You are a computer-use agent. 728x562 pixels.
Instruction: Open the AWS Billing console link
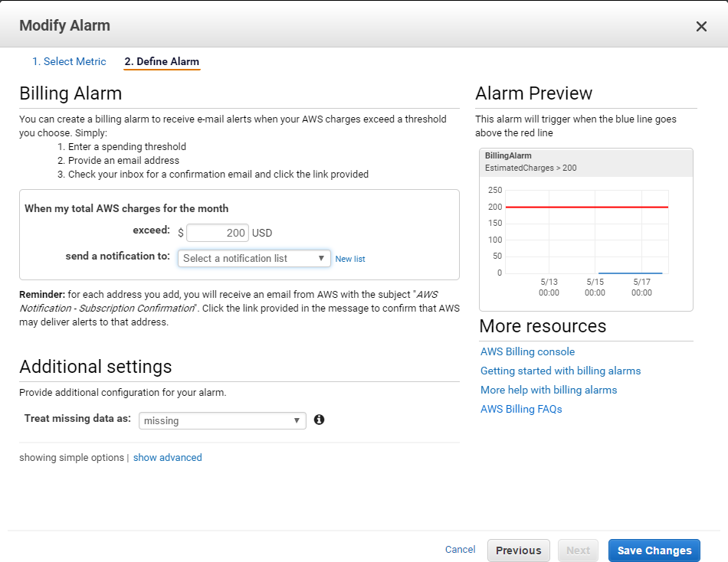click(527, 351)
